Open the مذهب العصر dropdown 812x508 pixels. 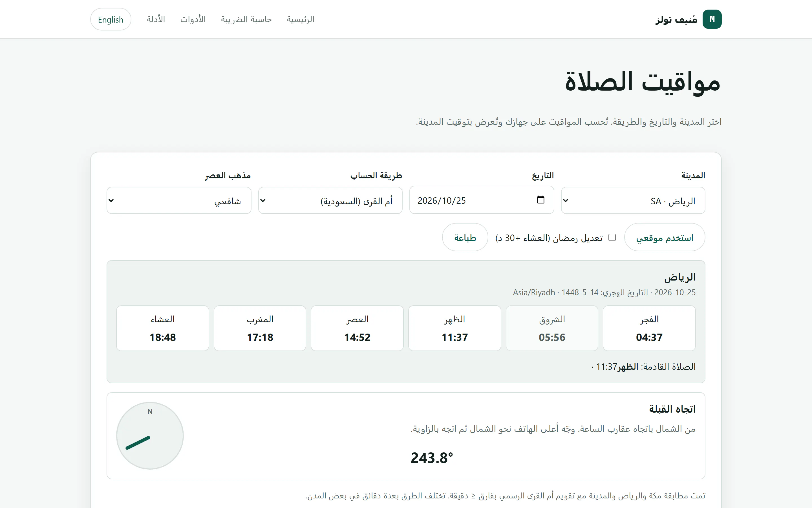[x=179, y=201]
